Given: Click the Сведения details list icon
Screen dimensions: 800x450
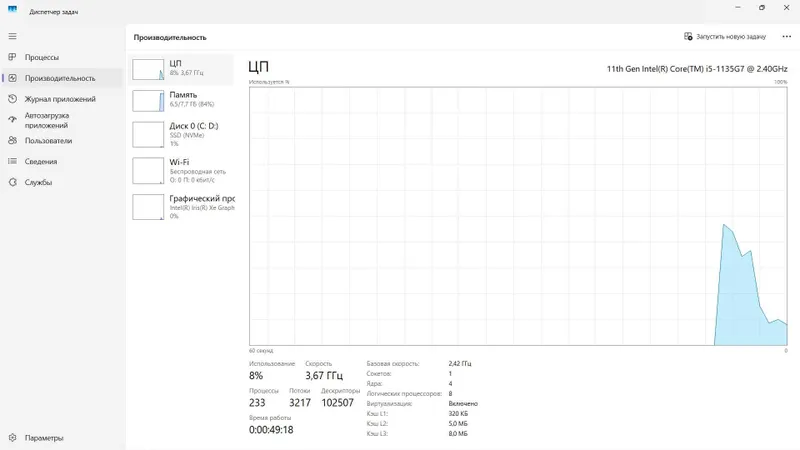Looking at the screenshot, I should pyautogui.click(x=12, y=161).
